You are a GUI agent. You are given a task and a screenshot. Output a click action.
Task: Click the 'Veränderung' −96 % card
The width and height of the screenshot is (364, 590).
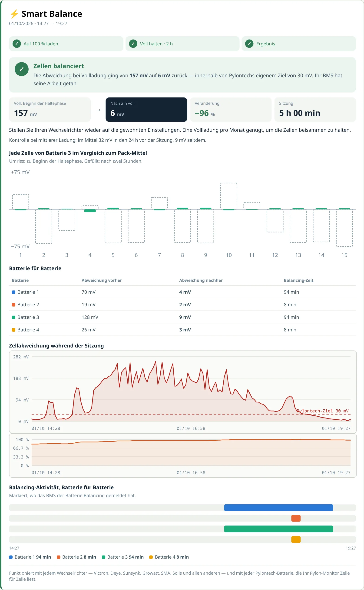point(231,109)
